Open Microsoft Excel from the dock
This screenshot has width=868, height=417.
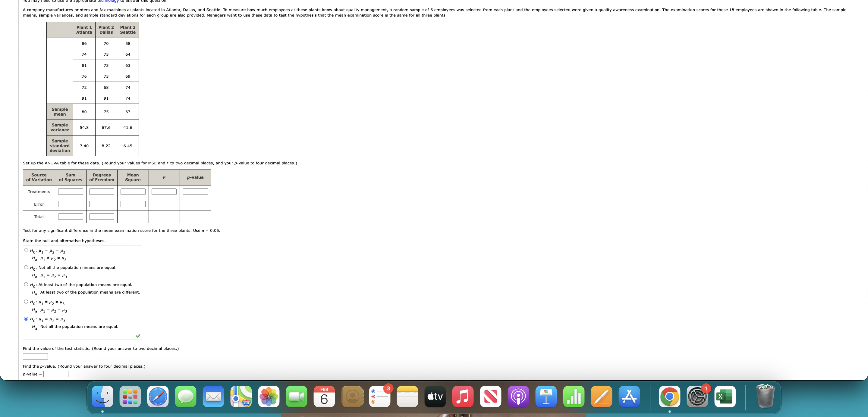click(725, 397)
